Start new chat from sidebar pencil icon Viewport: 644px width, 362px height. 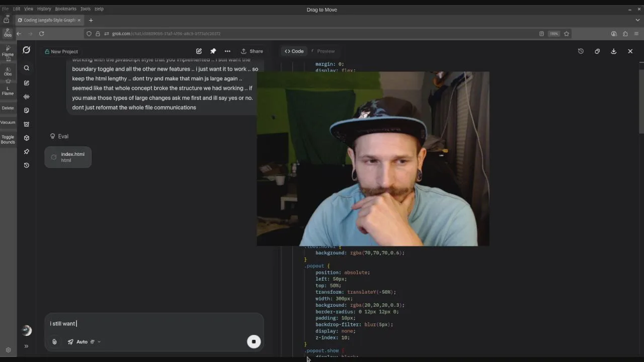pyautogui.click(x=27, y=82)
